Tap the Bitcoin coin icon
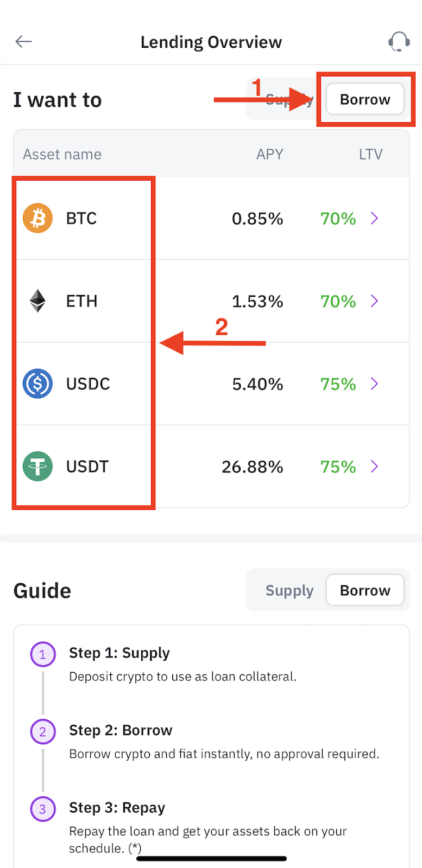Viewport: 422px width, 868px height. (x=37, y=218)
